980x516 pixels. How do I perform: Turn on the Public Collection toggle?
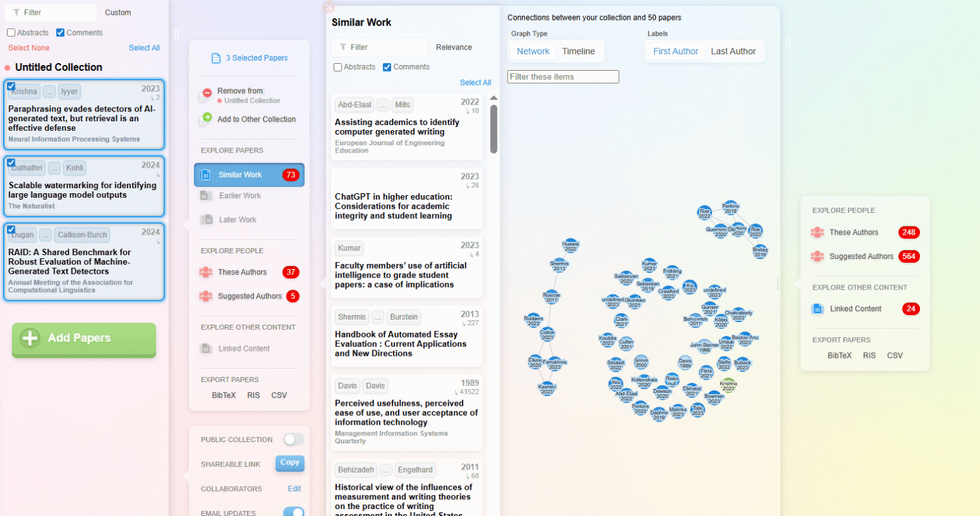(x=293, y=439)
